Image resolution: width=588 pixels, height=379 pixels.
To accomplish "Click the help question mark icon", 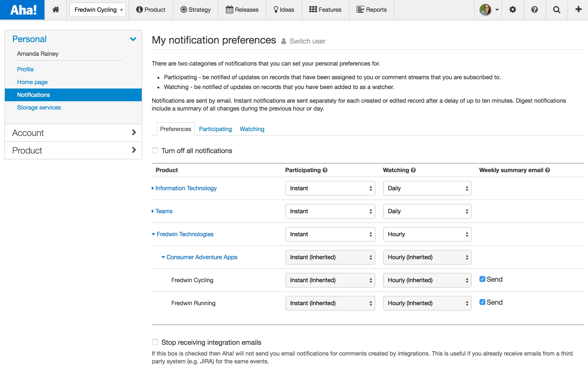I will tap(534, 10).
